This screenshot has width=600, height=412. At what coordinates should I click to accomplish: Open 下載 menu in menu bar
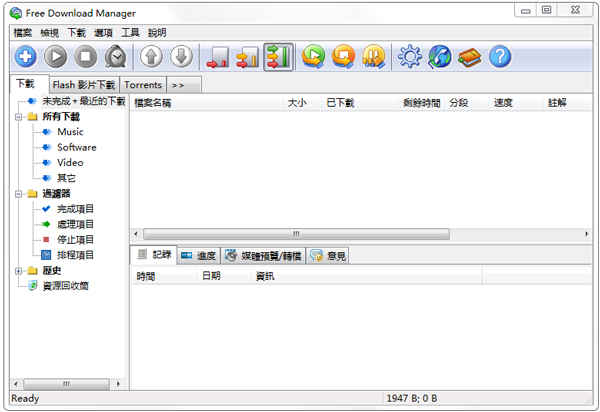pyautogui.click(x=77, y=33)
